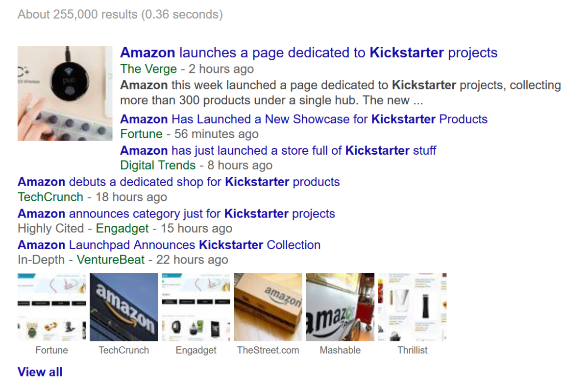Click the puc device lead image
Viewport: 588px width, 381px height.
64,93
